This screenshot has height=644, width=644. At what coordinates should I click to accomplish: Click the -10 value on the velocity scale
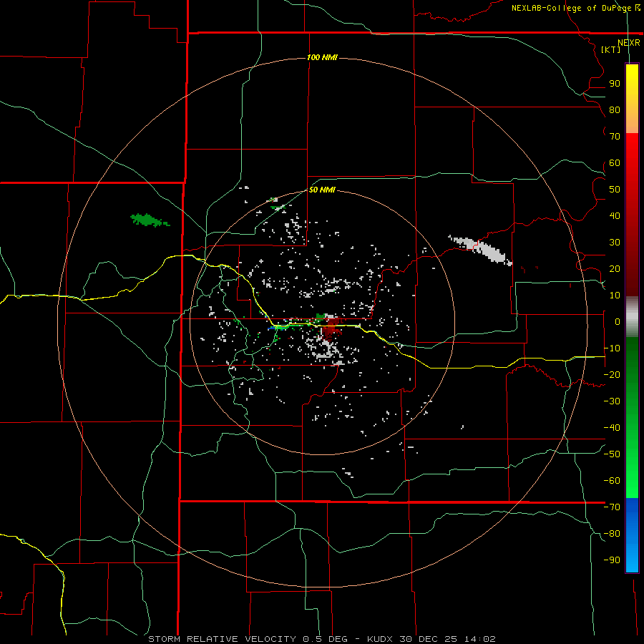[x=612, y=348]
